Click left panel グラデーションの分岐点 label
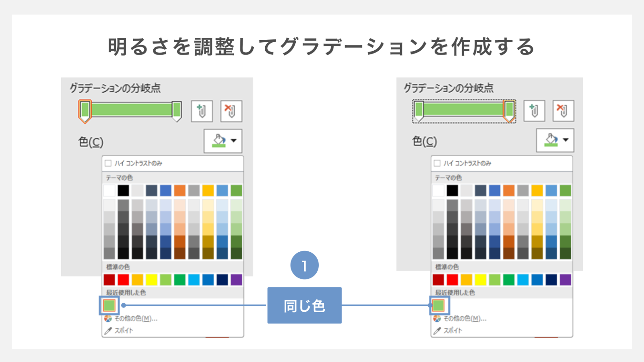This screenshot has width=644, height=362. [x=115, y=88]
